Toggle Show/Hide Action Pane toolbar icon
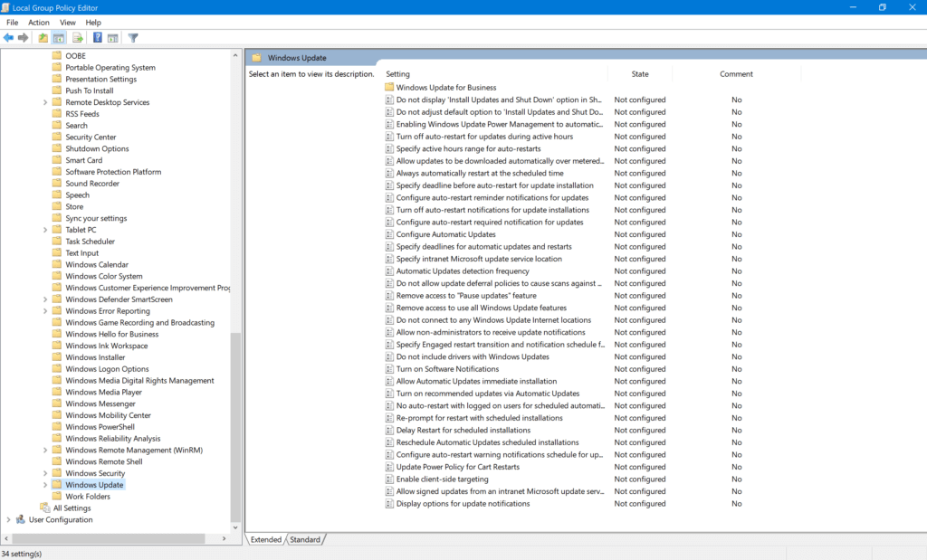927x560 pixels. tap(113, 38)
